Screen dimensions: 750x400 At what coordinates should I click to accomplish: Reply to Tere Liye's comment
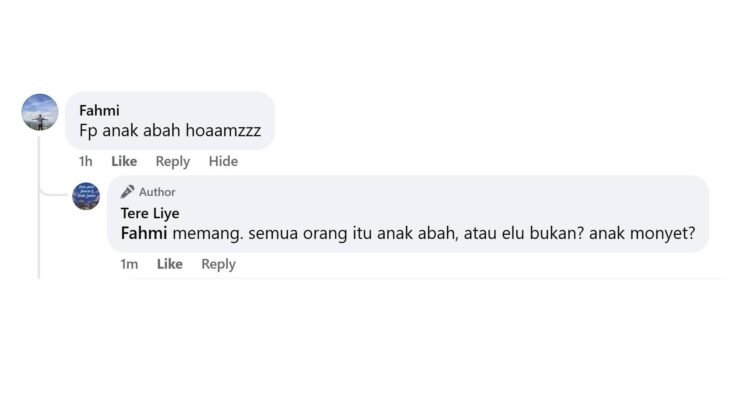[x=218, y=264]
